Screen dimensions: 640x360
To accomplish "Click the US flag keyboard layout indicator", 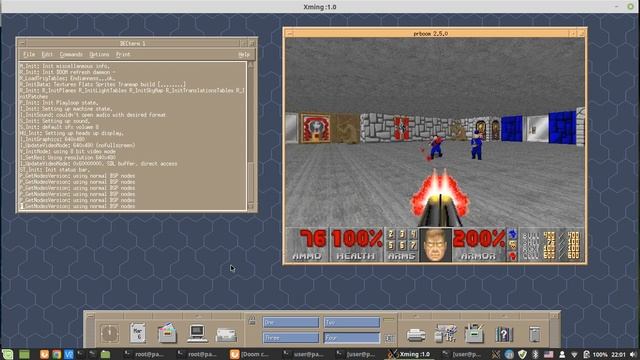I will [x=549, y=354].
